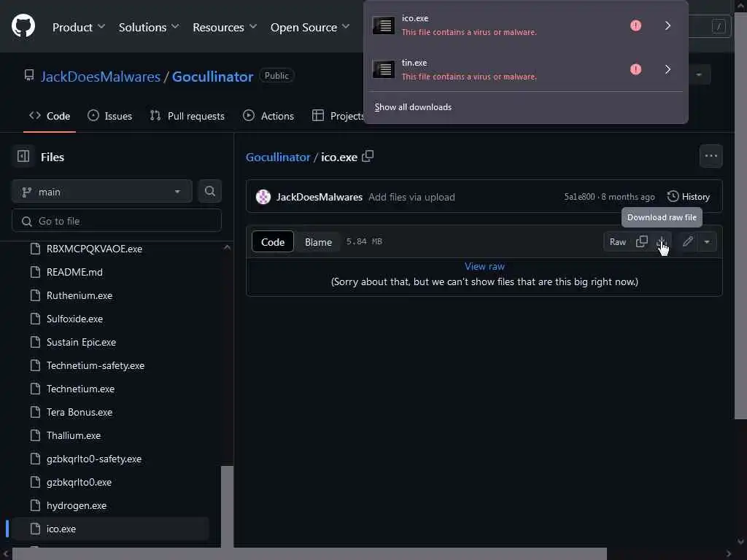
Task: Open commit hash 5a1e800
Action: tap(579, 197)
